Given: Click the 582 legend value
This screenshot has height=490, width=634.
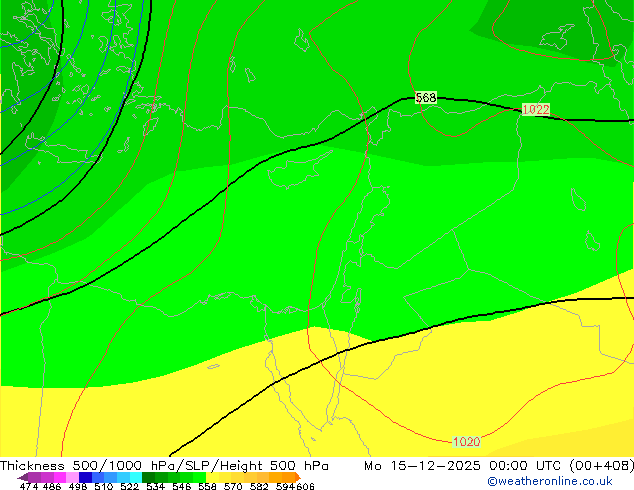Looking at the screenshot, I should tap(259, 486).
